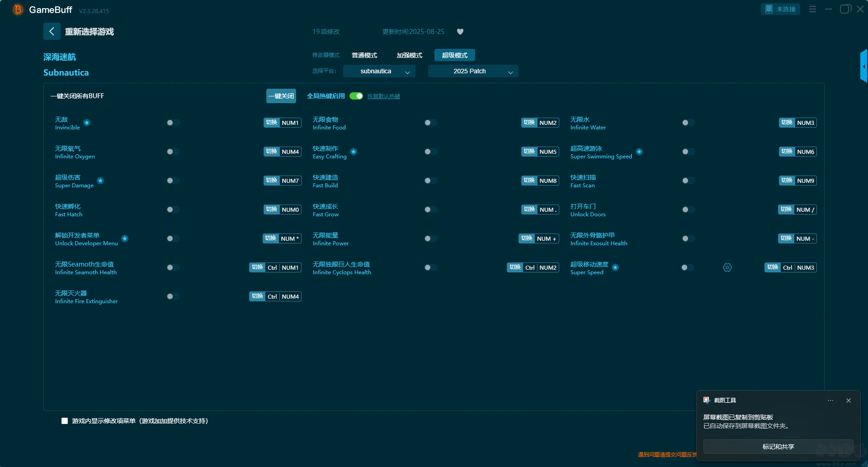Click the 19项修改 text
The width and height of the screenshot is (868, 467).
coord(326,32)
